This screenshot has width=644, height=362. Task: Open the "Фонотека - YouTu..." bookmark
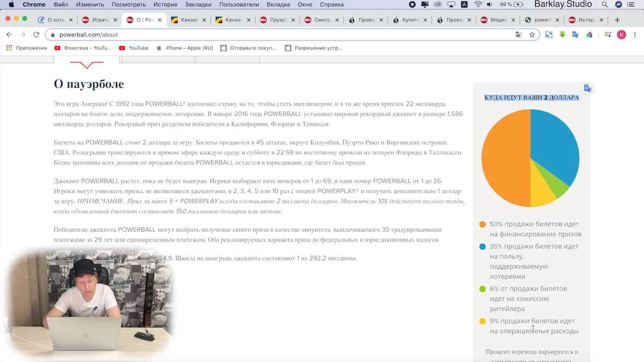pyautogui.click(x=83, y=48)
